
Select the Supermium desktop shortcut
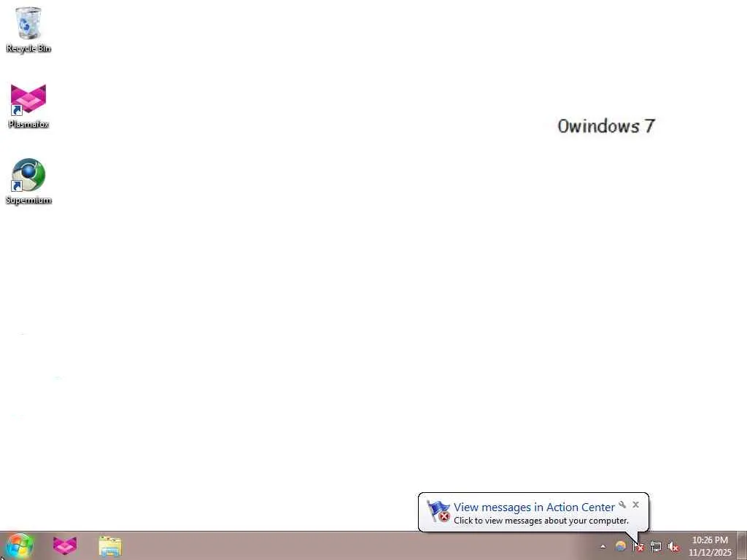(x=28, y=182)
